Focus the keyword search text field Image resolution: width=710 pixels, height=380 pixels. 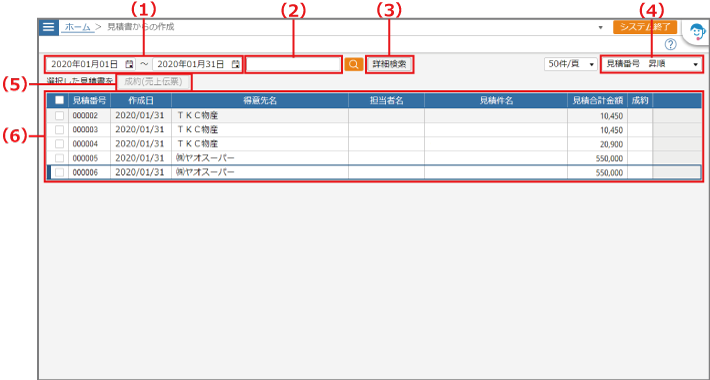(293, 64)
